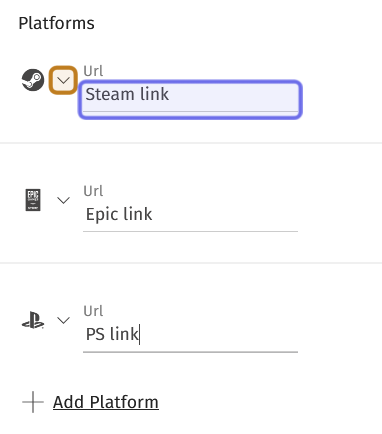Click the Url label above Epic link

93,191
